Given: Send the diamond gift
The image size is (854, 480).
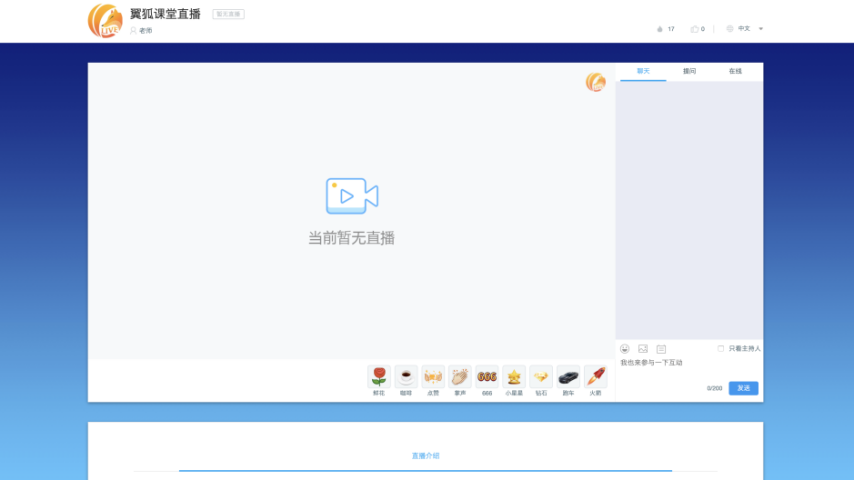Looking at the screenshot, I should (541, 377).
